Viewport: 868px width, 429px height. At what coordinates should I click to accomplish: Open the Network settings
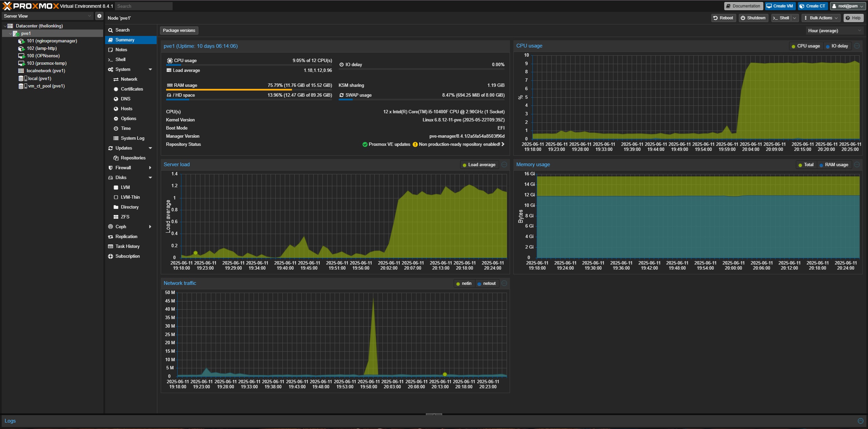click(x=131, y=79)
